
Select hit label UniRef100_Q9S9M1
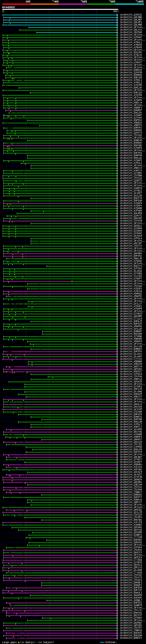pyautogui.click(x=131, y=527)
